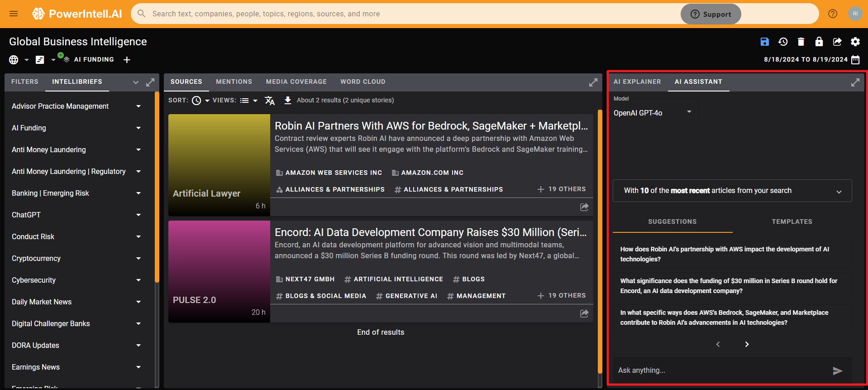Open the views list dropdown
The width and height of the screenshot is (868, 390).
pos(248,101)
